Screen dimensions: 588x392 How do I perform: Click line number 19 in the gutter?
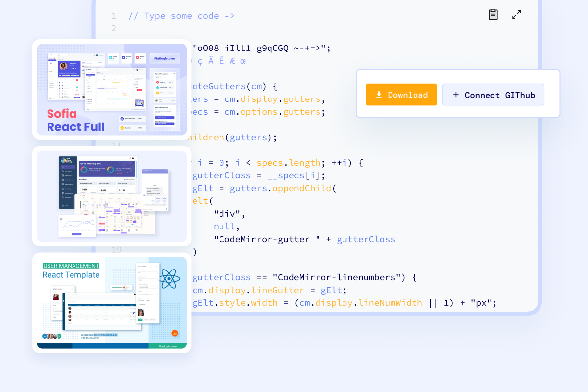pos(116,250)
